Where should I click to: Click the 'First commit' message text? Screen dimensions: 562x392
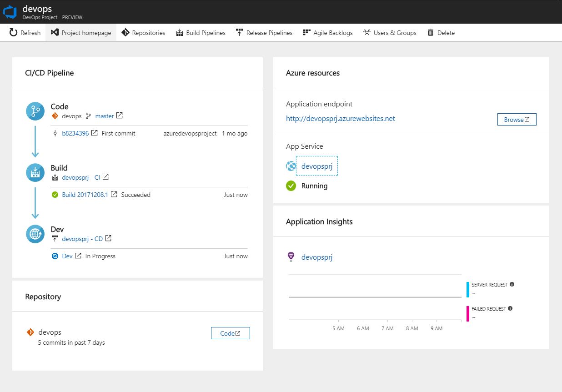[x=118, y=133]
